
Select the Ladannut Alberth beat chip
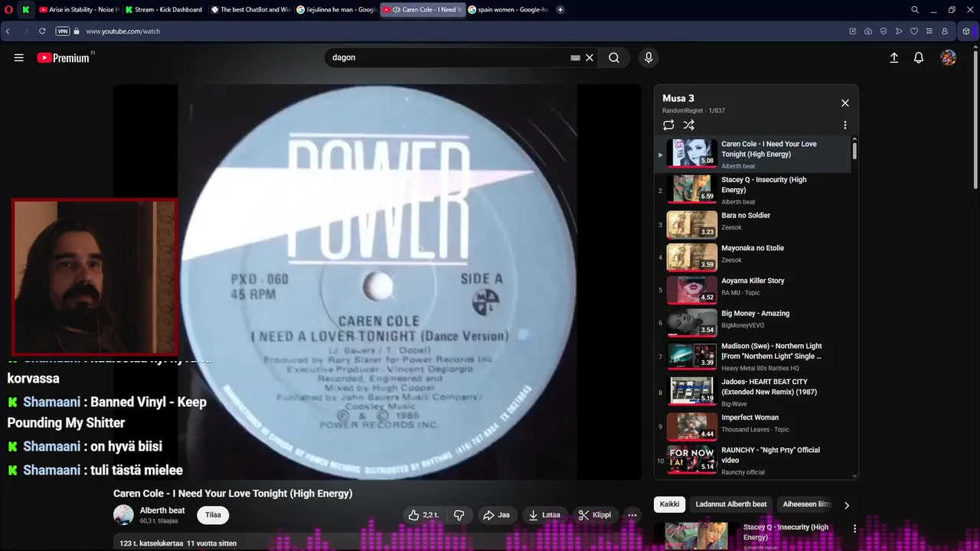pyautogui.click(x=731, y=504)
